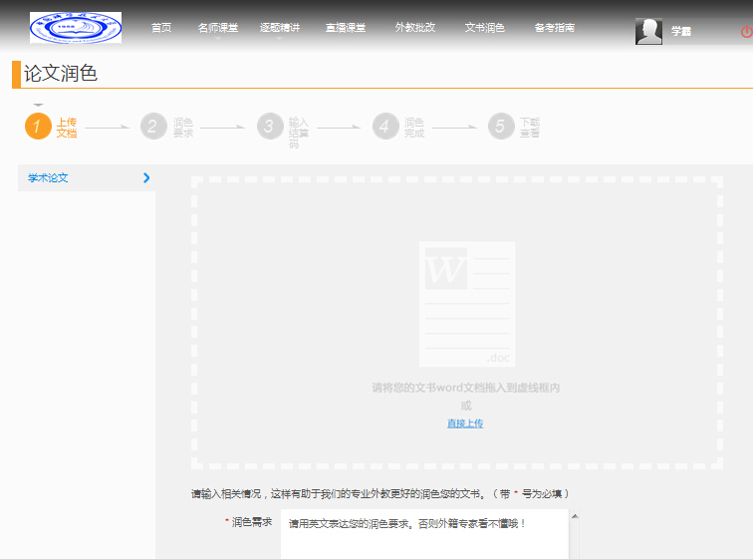Click the red power logout icon
753x560 pixels.
click(x=745, y=32)
